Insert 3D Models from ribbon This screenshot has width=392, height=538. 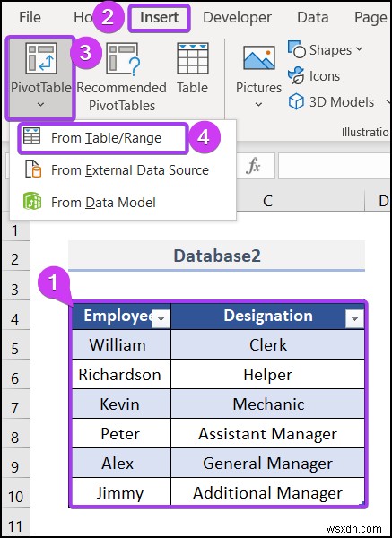point(331,102)
